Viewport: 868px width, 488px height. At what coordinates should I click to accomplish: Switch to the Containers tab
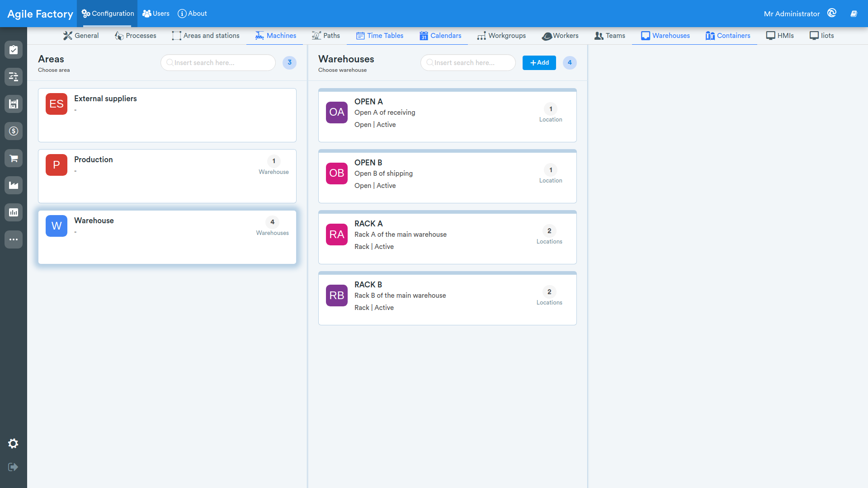728,36
